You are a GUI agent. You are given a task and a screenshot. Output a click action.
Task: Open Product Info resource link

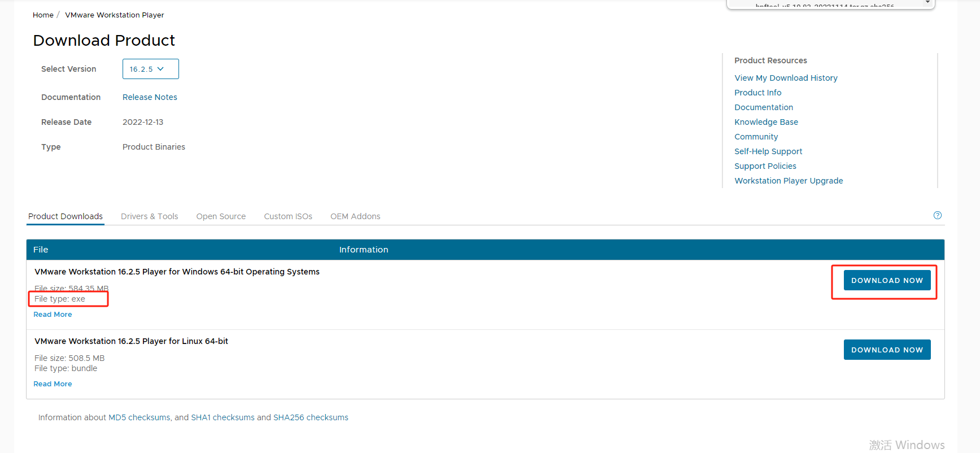pyautogui.click(x=758, y=93)
